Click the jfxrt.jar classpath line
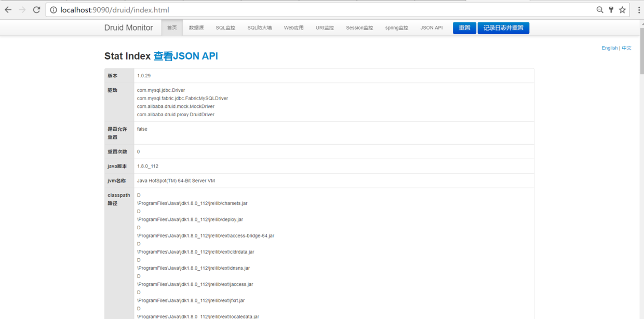 pyautogui.click(x=191, y=300)
